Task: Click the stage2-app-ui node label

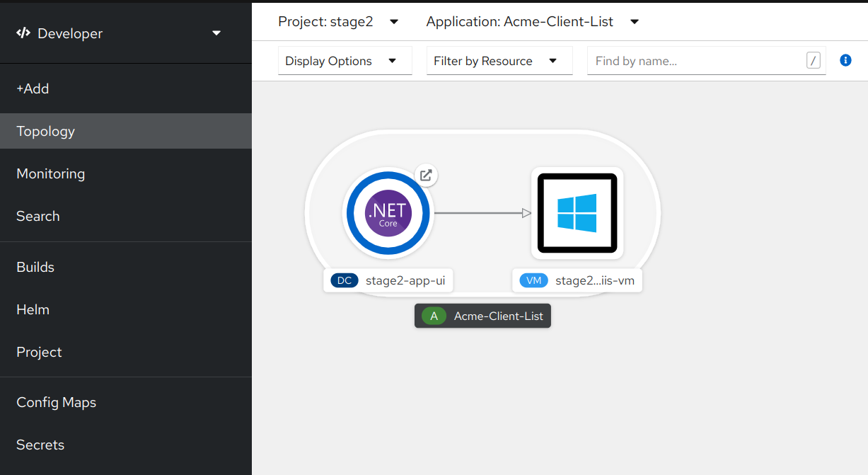Action: tap(405, 280)
